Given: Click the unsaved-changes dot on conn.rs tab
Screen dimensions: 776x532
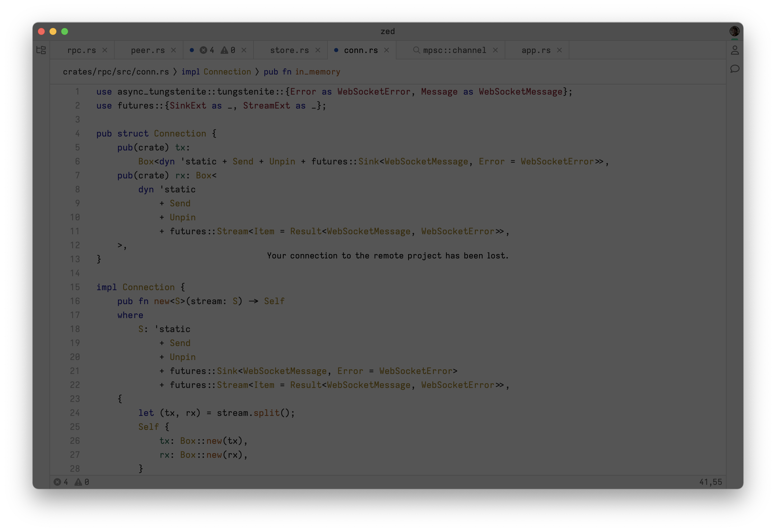Looking at the screenshot, I should (x=336, y=50).
